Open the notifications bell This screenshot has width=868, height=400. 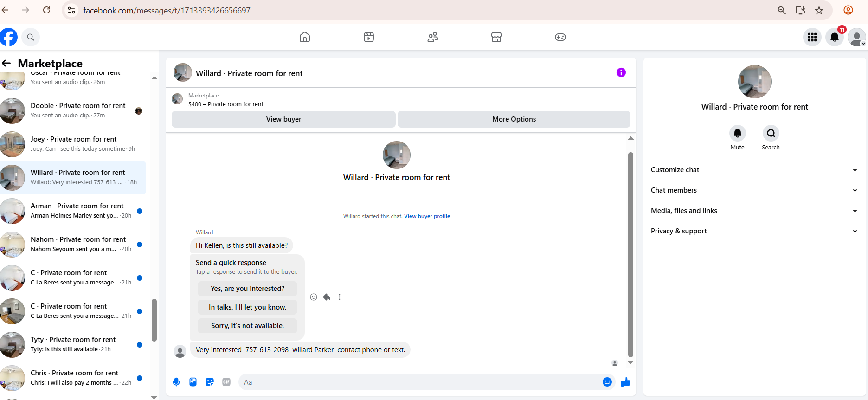coord(835,37)
